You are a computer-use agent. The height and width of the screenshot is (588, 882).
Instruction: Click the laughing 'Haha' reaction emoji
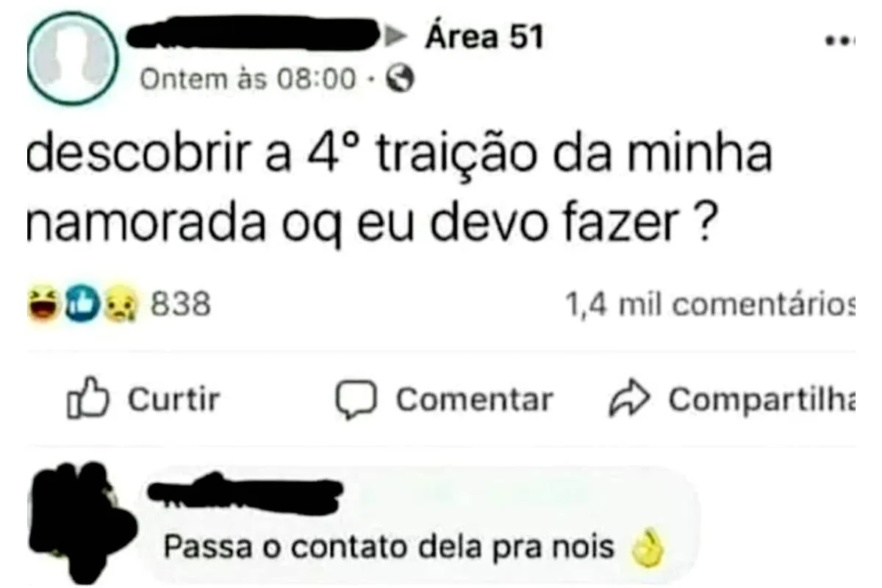tap(43, 304)
